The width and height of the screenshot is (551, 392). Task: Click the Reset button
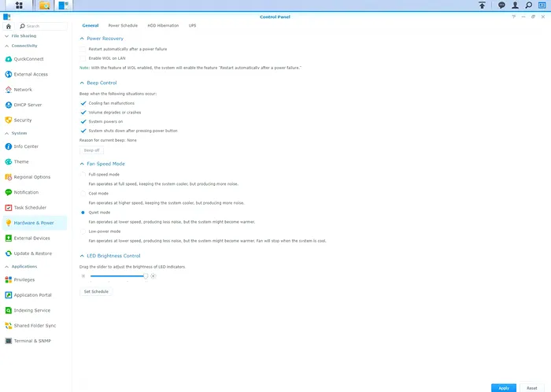[x=531, y=388]
